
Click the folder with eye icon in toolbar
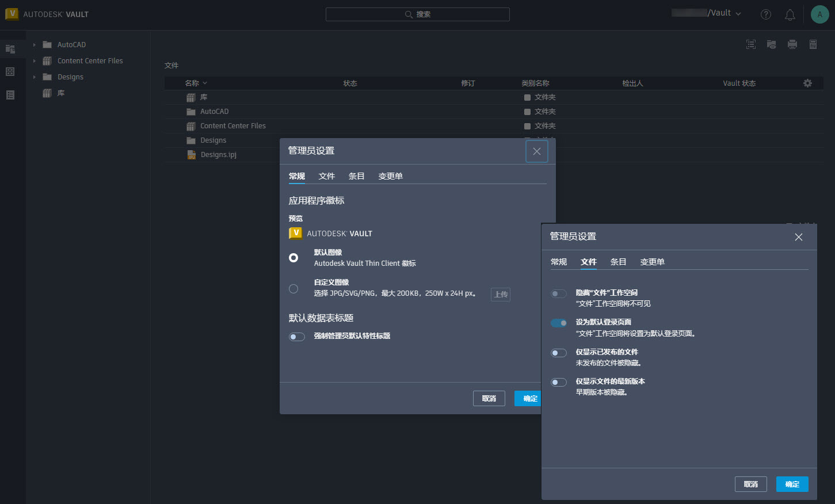(x=772, y=44)
